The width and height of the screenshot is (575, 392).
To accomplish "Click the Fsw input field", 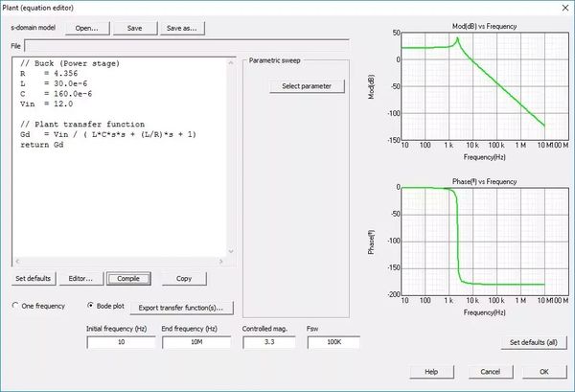I will 333,343.
